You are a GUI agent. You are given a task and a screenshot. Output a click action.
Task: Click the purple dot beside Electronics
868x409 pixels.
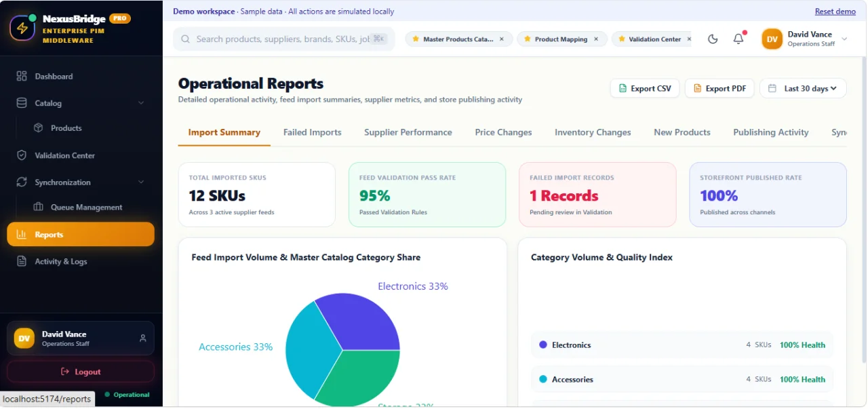coord(542,345)
